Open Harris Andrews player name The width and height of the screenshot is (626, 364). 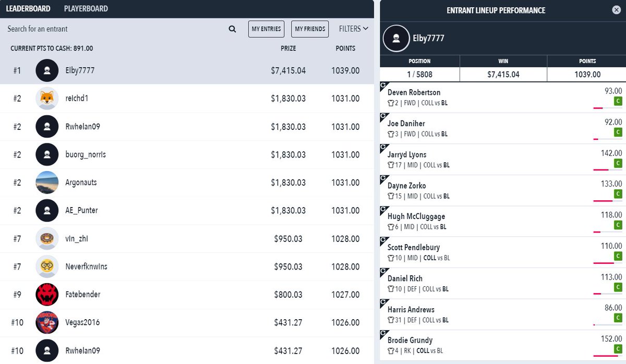(x=411, y=309)
